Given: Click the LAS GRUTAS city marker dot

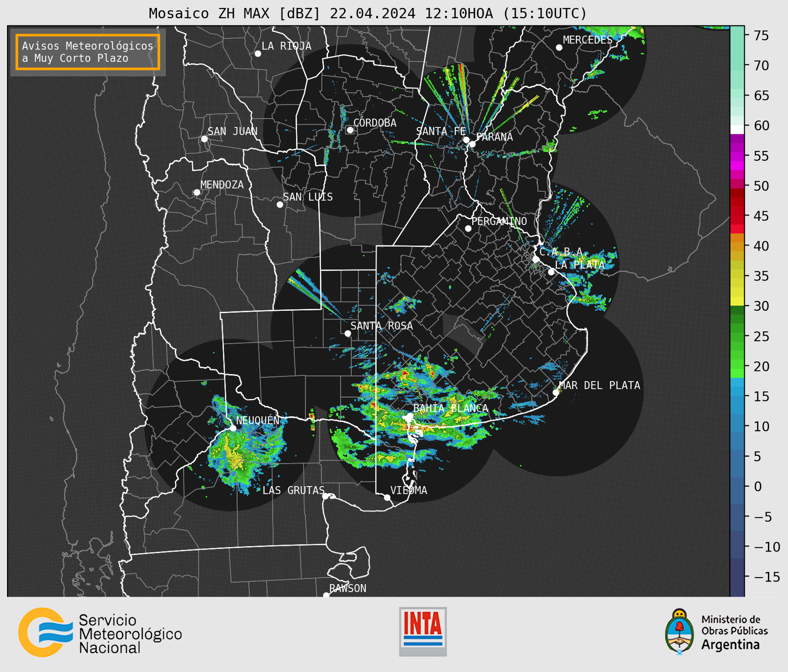Looking at the screenshot, I should [326, 496].
